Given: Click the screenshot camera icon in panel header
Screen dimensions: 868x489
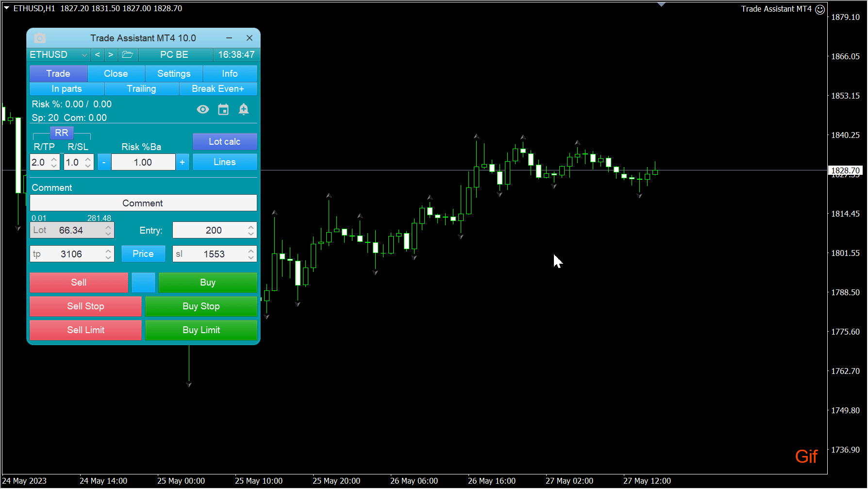Looking at the screenshot, I should click(x=40, y=38).
